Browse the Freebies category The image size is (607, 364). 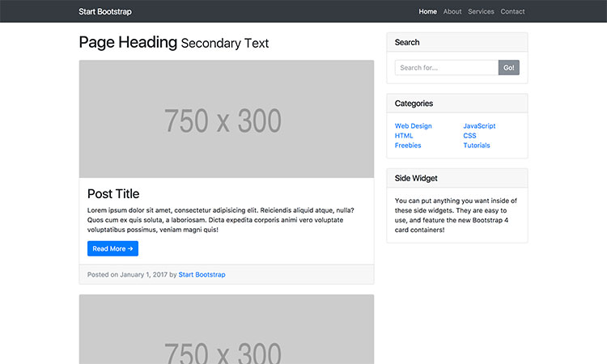(408, 146)
